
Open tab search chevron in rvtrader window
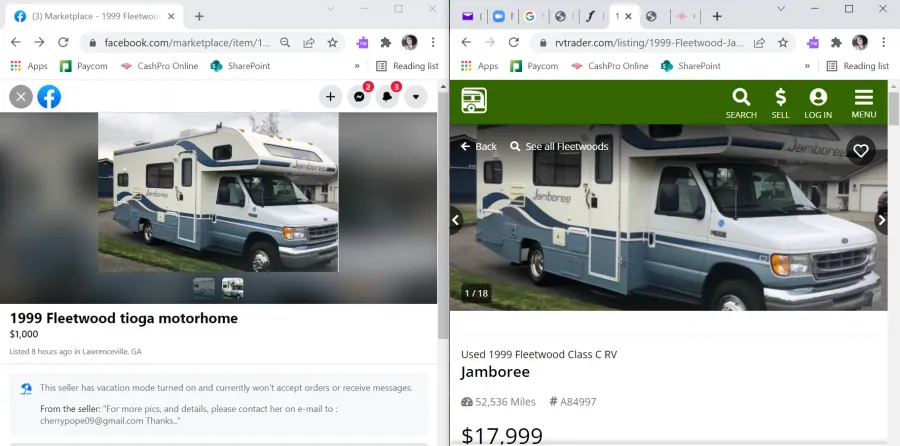[x=781, y=9]
